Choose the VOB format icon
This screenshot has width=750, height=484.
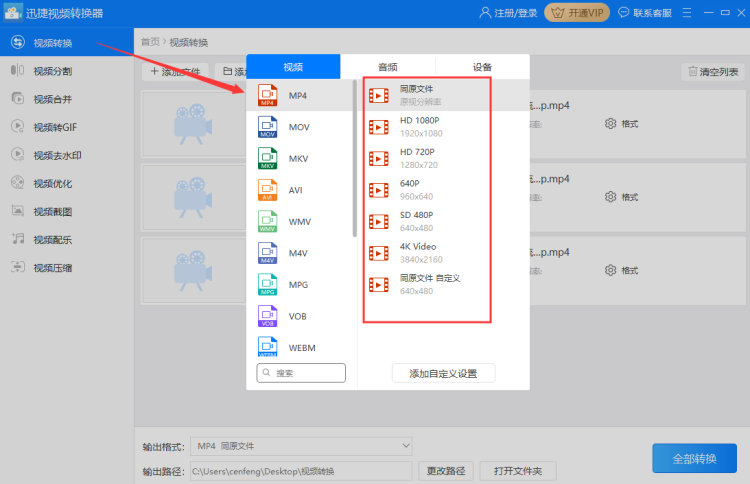[x=267, y=316]
